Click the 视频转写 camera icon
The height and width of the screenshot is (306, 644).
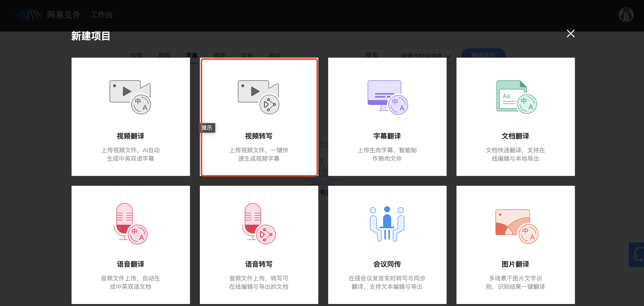259,97
